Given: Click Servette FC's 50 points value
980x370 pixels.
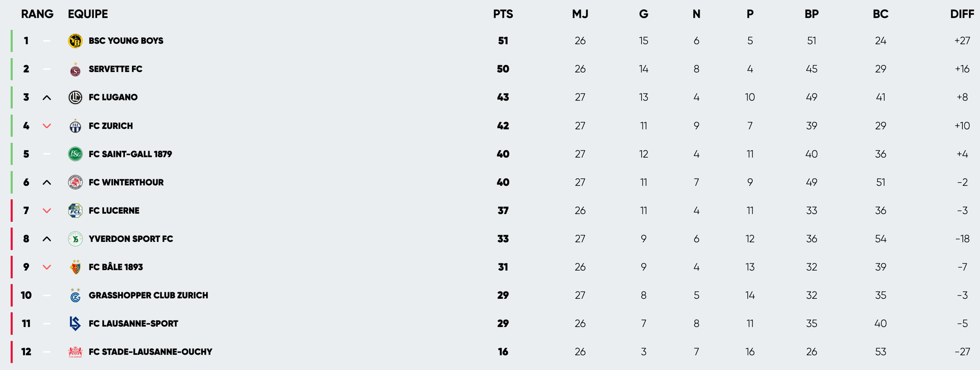Looking at the screenshot, I should pos(503,69).
